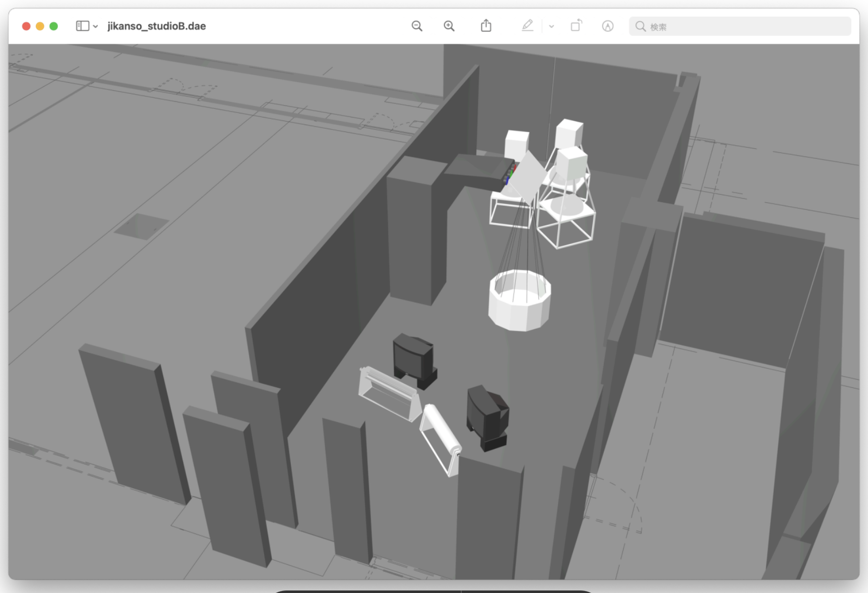Open the highlight pen options dropdown arrow
This screenshot has height=593, width=868.
[551, 27]
